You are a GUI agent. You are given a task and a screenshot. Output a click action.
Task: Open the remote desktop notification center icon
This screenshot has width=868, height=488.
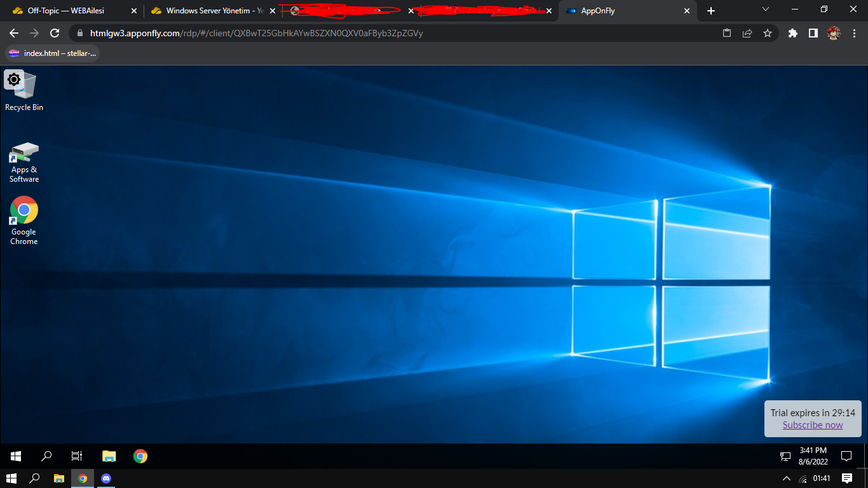pyautogui.click(x=846, y=456)
